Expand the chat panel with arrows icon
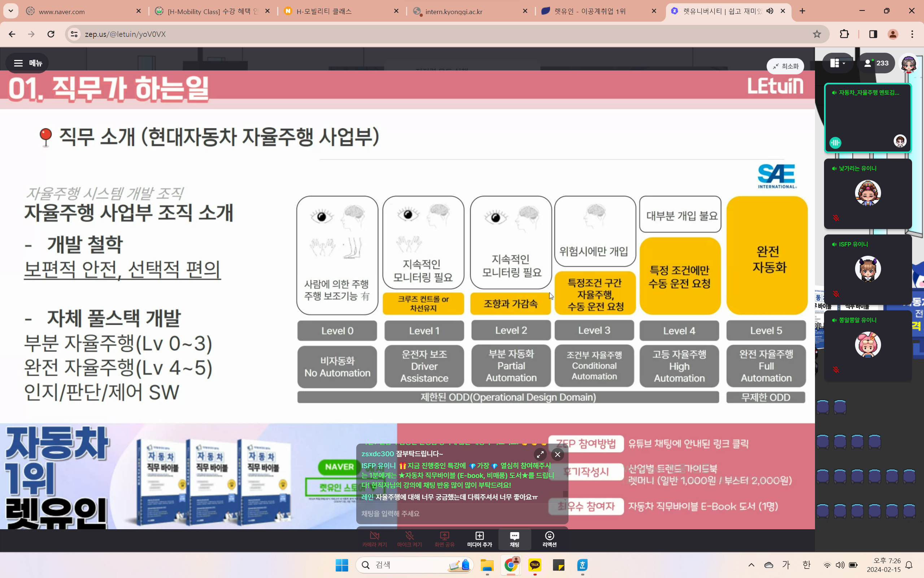 tap(540, 454)
